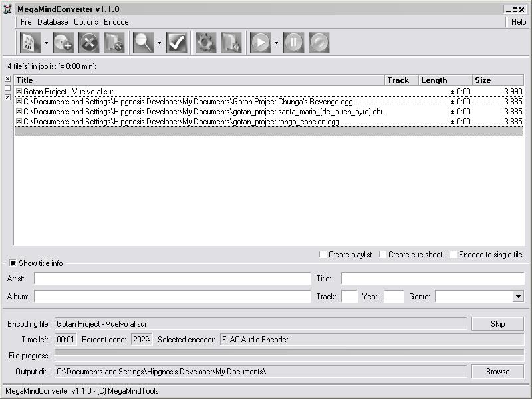Click the add audio CD contents icon
Viewport: 532px width, 399px height.
pyautogui.click(x=63, y=43)
